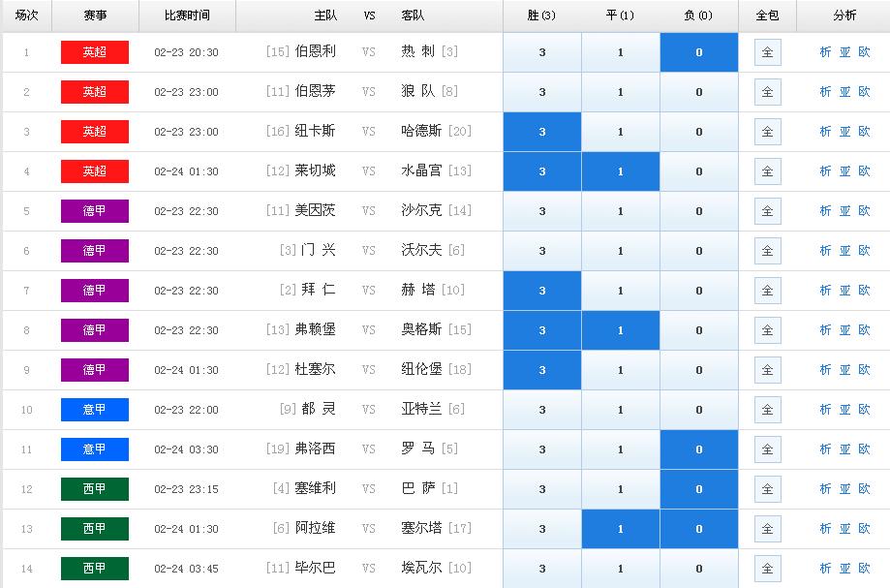Select all outcomes for 拜仁 match

click(767, 291)
